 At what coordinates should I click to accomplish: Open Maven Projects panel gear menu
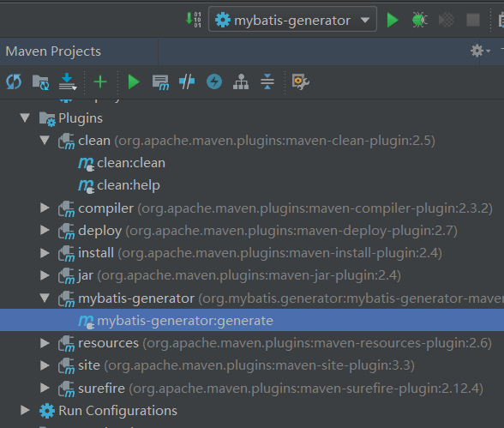[480, 51]
